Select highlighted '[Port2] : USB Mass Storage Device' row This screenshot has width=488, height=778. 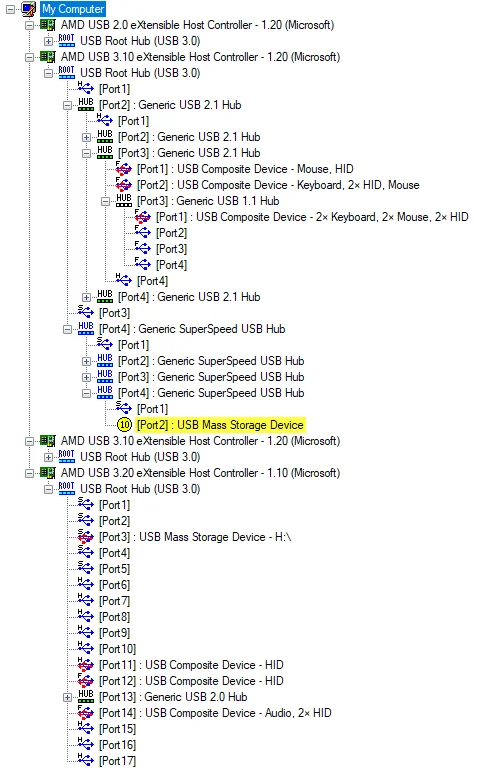(220, 425)
